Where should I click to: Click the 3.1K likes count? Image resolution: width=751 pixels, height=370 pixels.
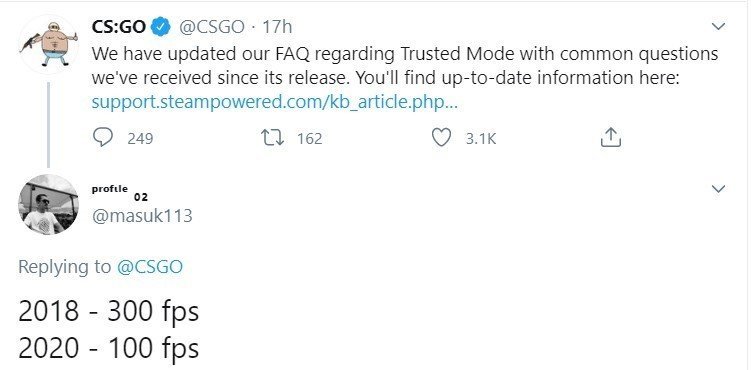pyautogui.click(x=481, y=139)
